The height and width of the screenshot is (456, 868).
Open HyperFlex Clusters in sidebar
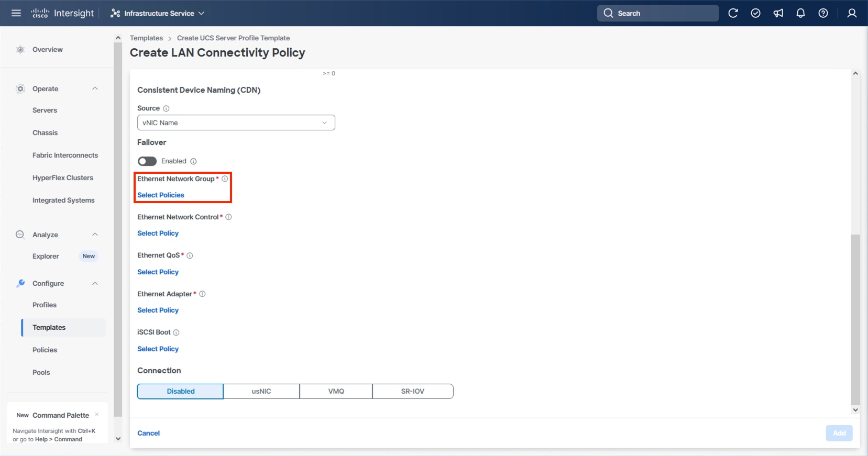[63, 178]
